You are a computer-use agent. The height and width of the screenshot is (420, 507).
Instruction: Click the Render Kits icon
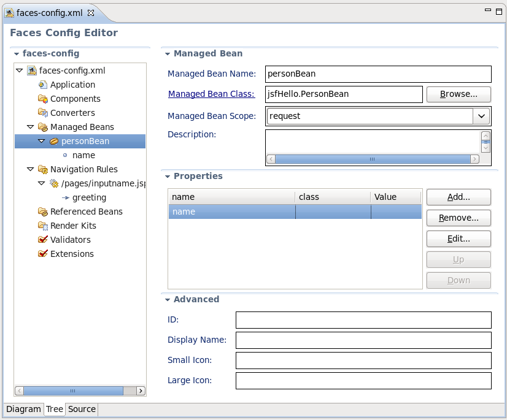pos(42,226)
